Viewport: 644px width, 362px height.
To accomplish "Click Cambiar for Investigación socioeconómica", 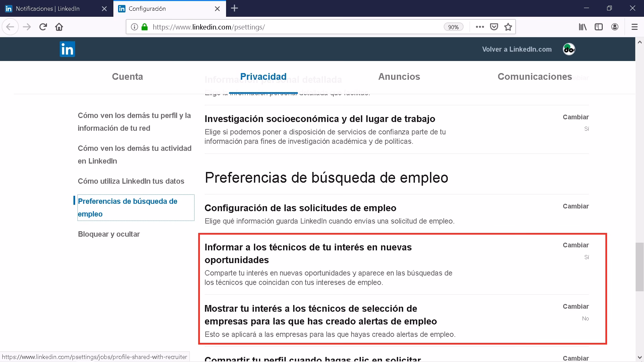I will (x=576, y=117).
